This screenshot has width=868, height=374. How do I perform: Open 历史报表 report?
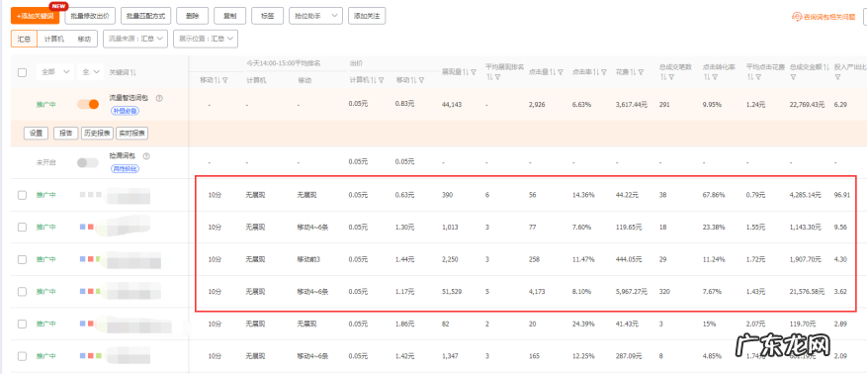98,134
